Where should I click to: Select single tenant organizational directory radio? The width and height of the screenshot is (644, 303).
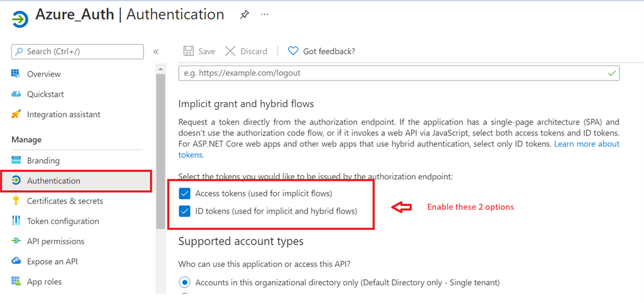(x=185, y=283)
